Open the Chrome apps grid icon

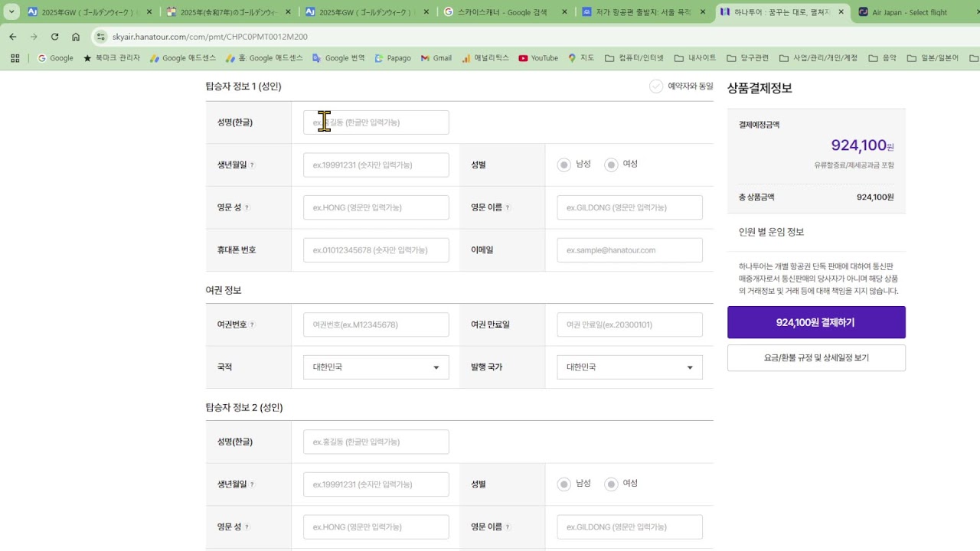pos(15,58)
